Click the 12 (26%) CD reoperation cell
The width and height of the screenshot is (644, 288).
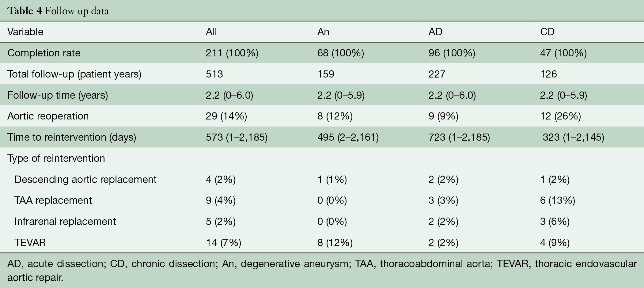[x=560, y=116]
